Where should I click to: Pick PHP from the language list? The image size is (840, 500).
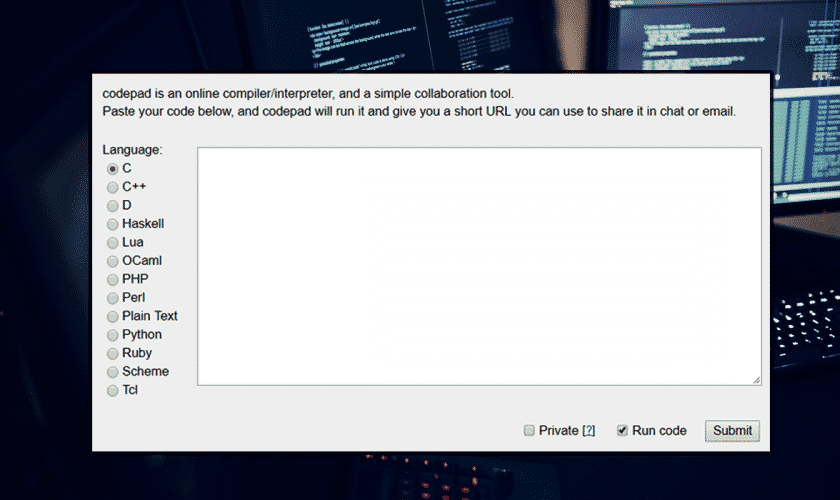tap(112, 280)
